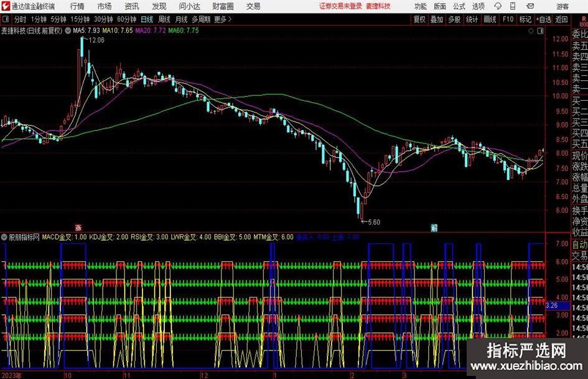Open the 行情 menu
The image size is (588, 379).
(77, 6)
